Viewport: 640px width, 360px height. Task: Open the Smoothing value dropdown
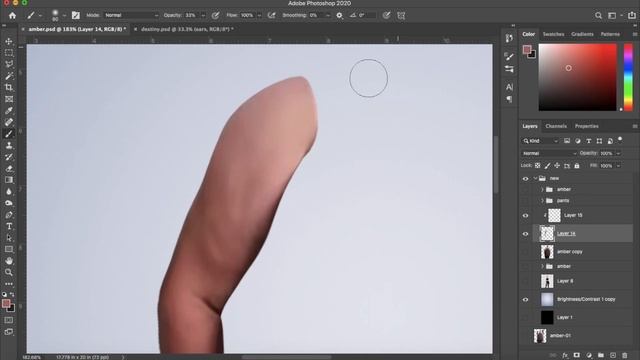(x=327, y=16)
